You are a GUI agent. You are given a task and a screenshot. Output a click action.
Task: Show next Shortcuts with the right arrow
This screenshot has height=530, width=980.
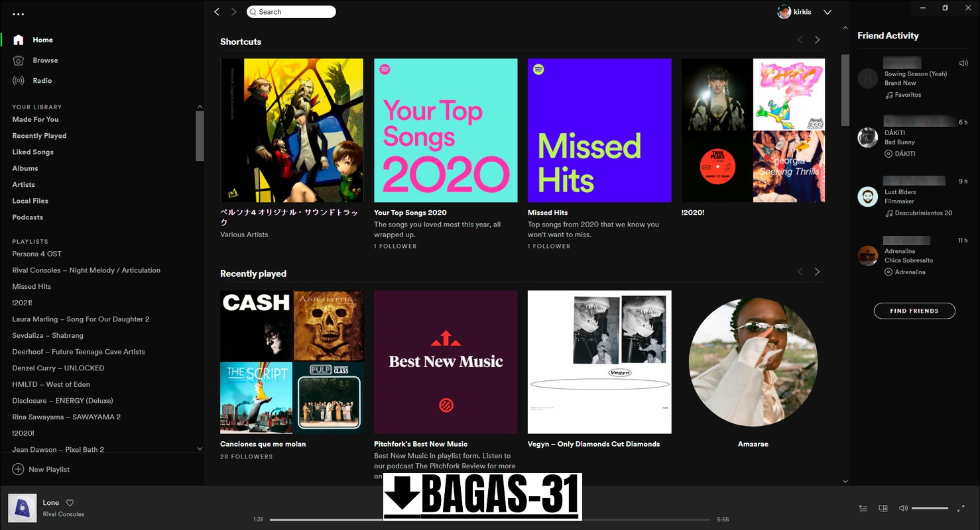(817, 40)
